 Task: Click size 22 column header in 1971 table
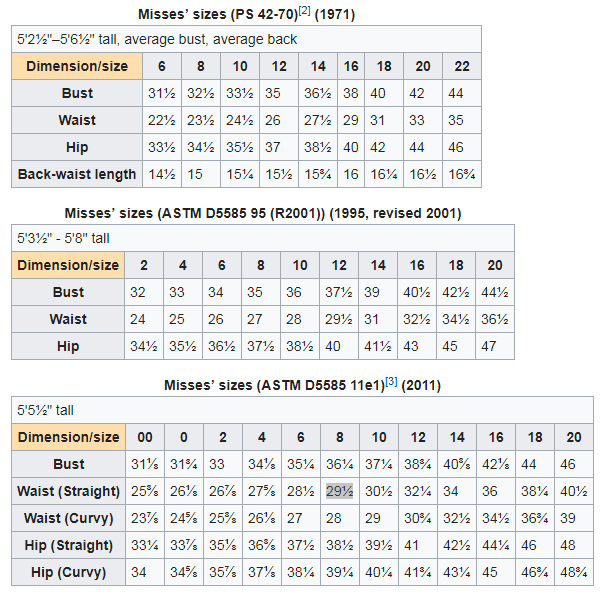[x=462, y=66]
